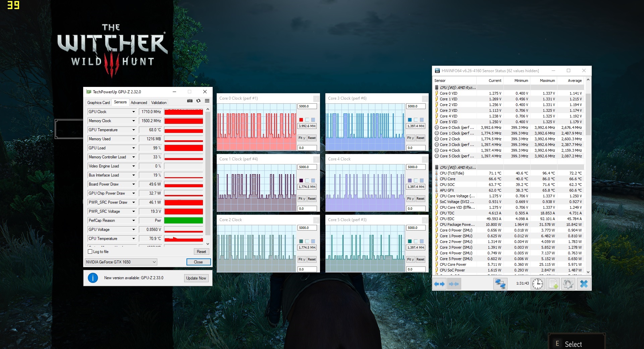Viewport: 644px width, 349px height.
Task: Click the GPU-Z refresh icon
Action: [199, 101]
